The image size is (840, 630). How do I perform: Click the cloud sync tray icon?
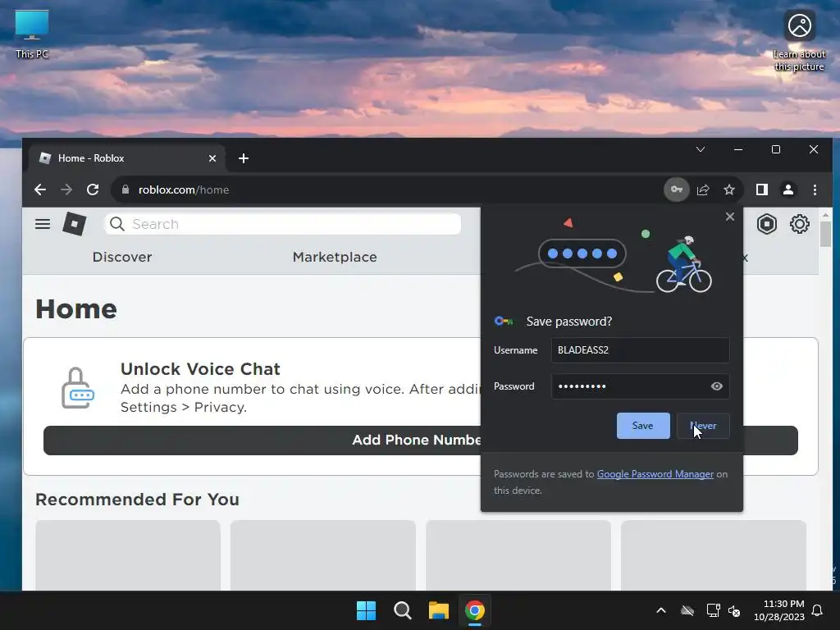coord(687,610)
